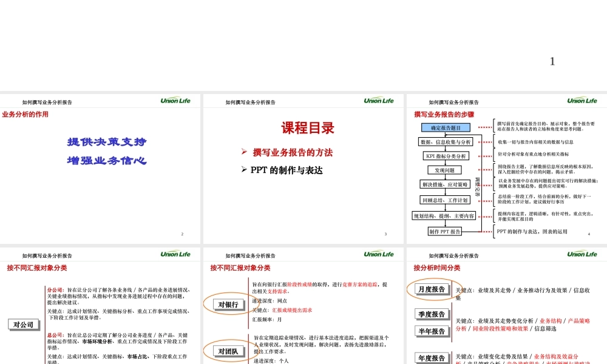Click the 对公司 label box
The width and height of the screenshot is (607, 364).
[x=23, y=325]
